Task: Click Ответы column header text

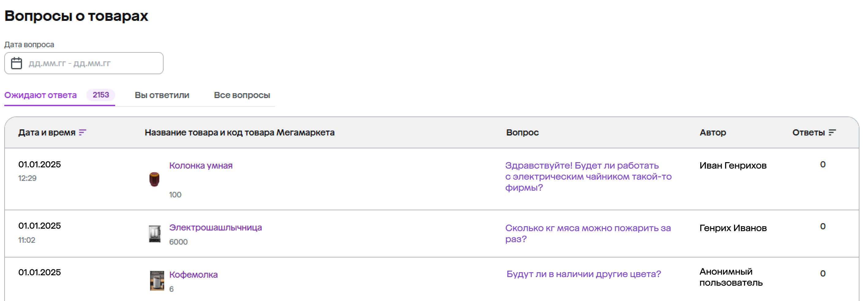Action: click(808, 132)
